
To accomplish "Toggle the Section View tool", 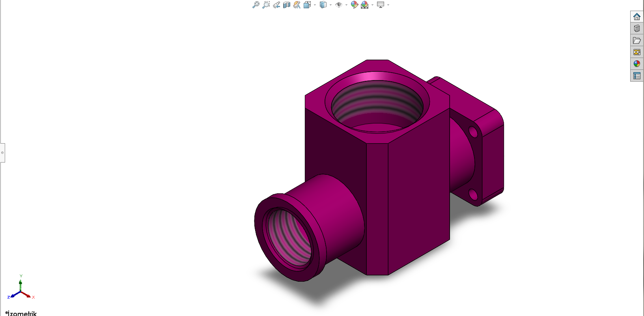I will pyautogui.click(x=287, y=5).
